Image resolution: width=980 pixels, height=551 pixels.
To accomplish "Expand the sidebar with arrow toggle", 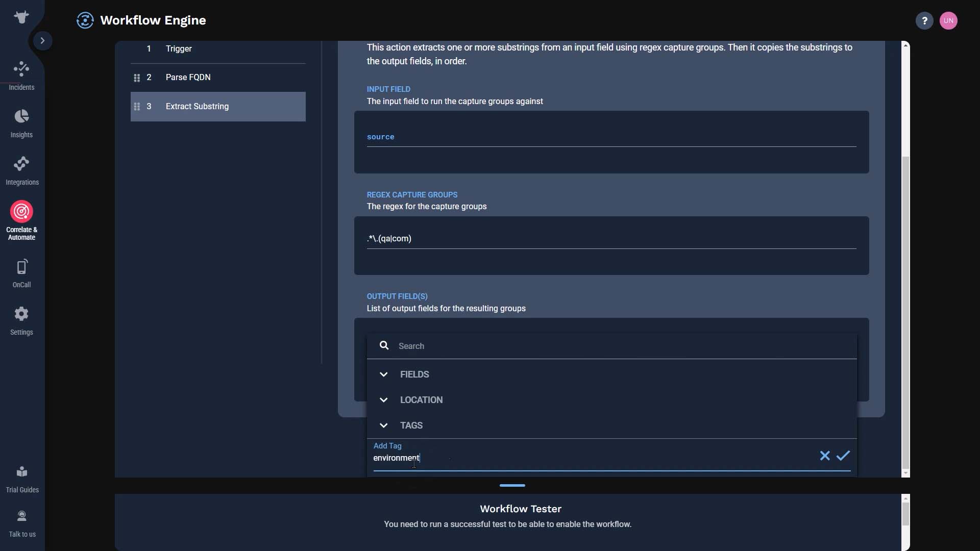I will [43, 41].
